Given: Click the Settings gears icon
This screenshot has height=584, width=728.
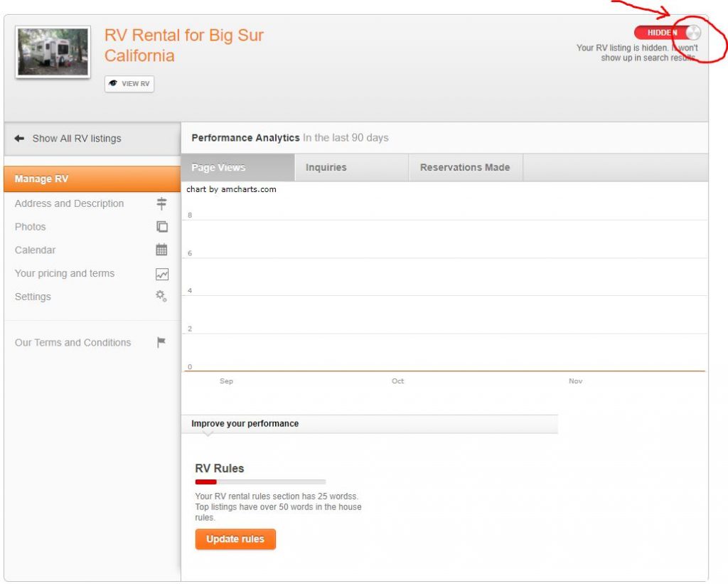Looking at the screenshot, I should pyautogui.click(x=162, y=297).
